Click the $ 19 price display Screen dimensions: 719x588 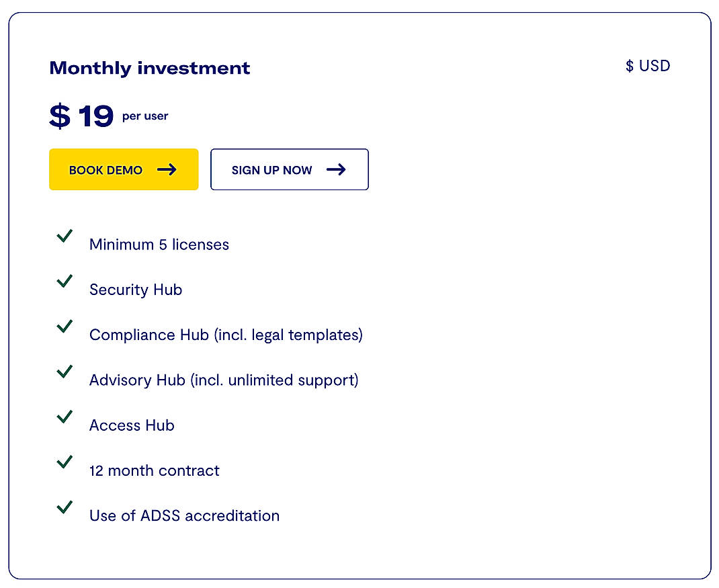click(x=81, y=115)
